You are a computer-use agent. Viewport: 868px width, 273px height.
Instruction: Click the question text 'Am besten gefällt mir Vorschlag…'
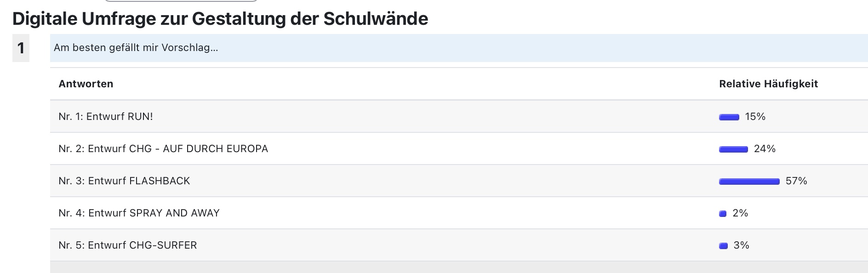pos(136,48)
